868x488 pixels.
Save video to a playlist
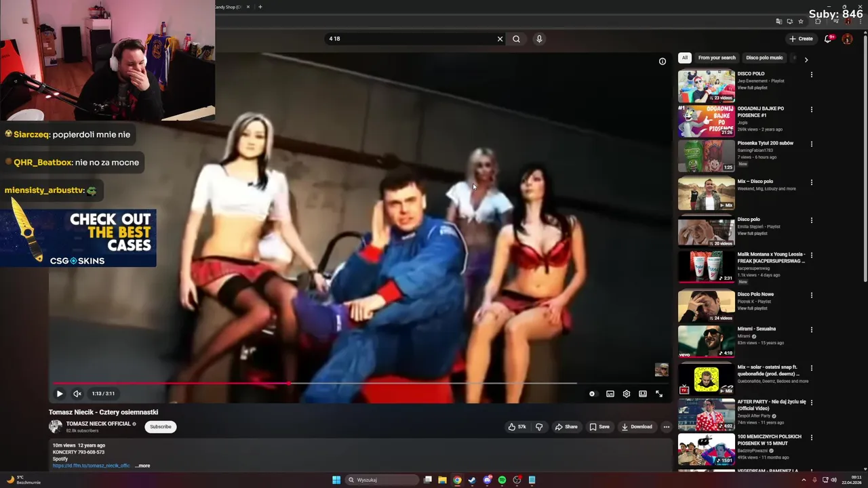coord(599,426)
